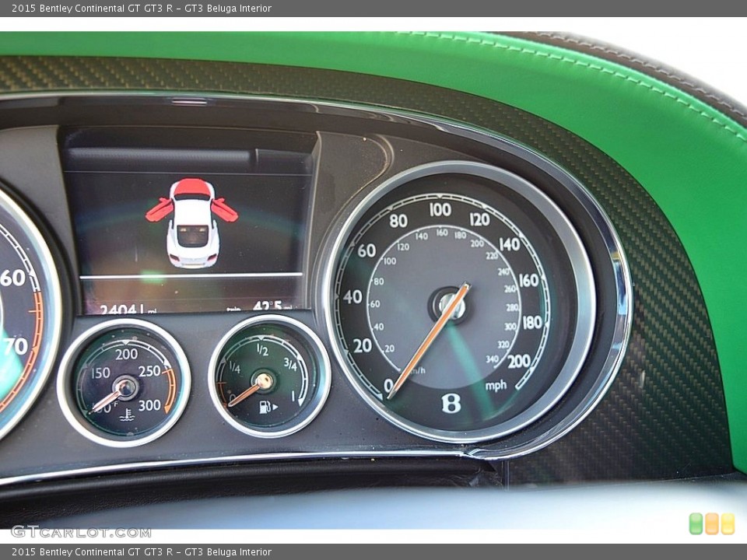Click the '300' mark on the temperature gauge
Image resolution: width=747 pixels, height=560 pixels.
pos(149,405)
